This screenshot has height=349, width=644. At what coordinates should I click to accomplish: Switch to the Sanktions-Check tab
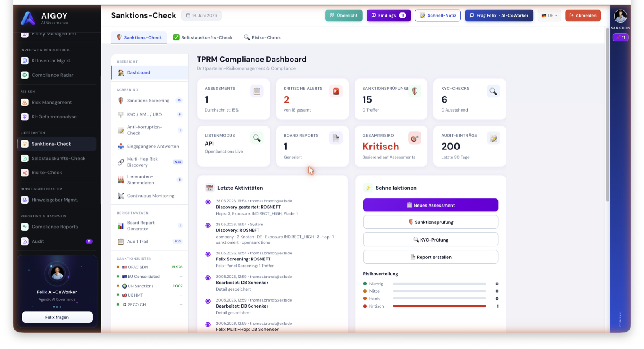tap(139, 37)
